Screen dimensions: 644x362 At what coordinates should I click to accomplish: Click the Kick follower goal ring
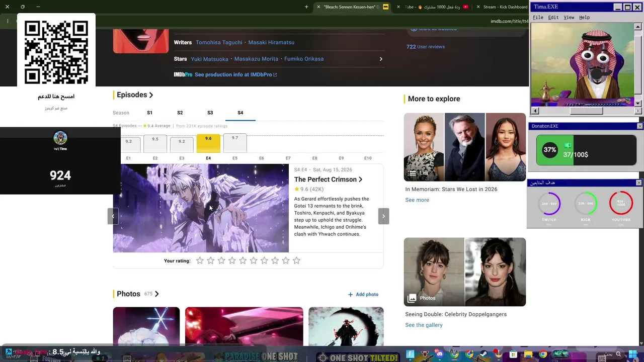(x=586, y=204)
